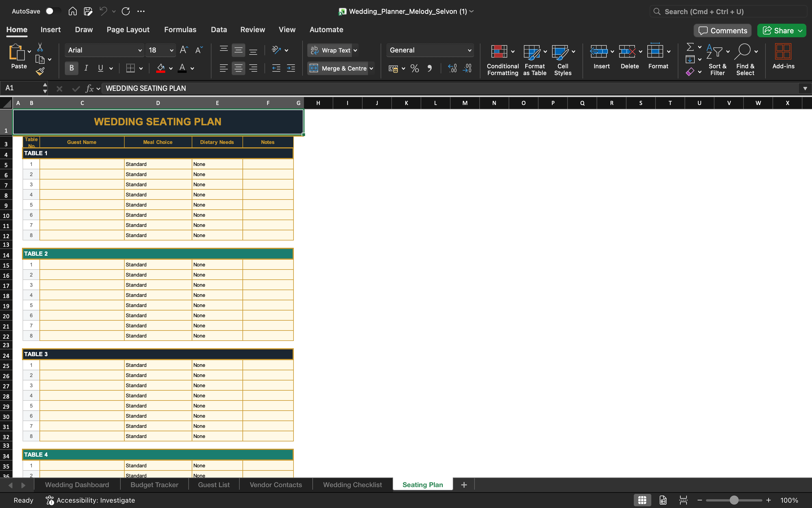This screenshot has height=508, width=812.
Task: Toggle Wrap Text
Action: pos(330,50)
